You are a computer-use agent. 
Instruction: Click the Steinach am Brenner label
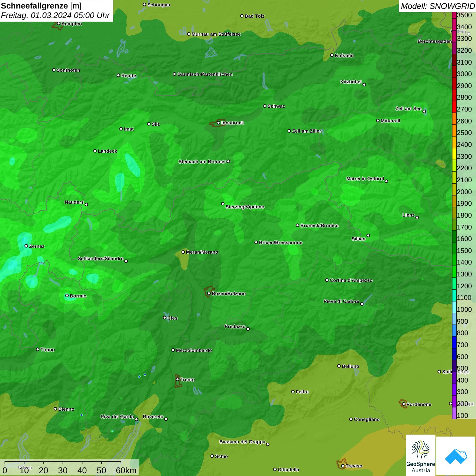202,161
